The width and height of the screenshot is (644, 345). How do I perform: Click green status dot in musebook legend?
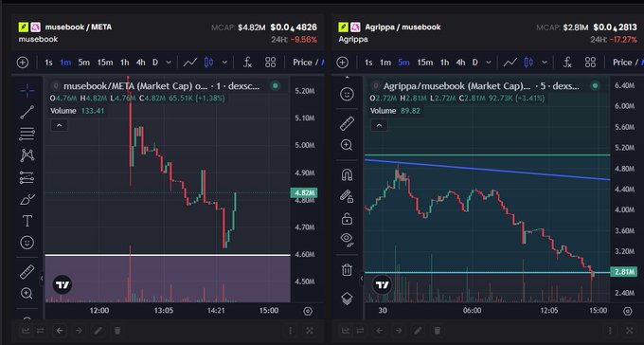coord(276,86)
